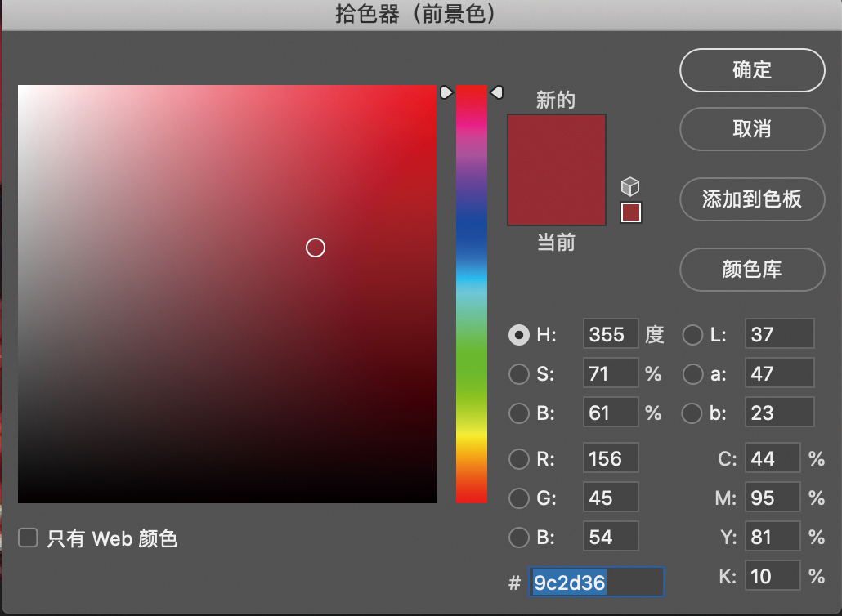The width and height of the screenshot is (842, 616).
Task: Click the 当前 label text
Action: [x=556, y=243]
